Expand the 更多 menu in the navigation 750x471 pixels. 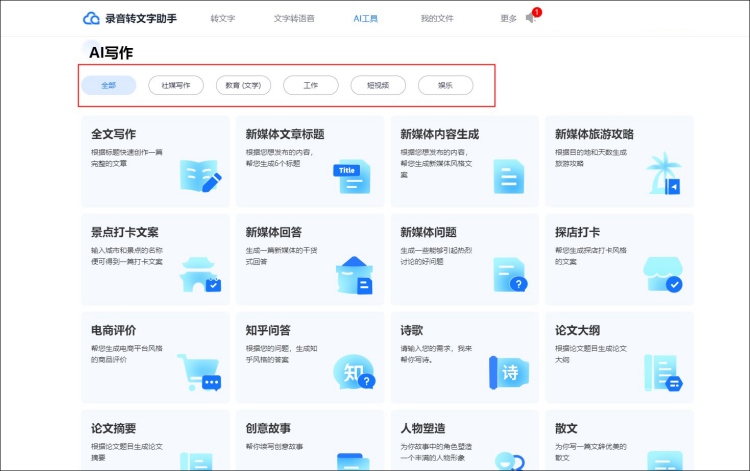(508, 19)
